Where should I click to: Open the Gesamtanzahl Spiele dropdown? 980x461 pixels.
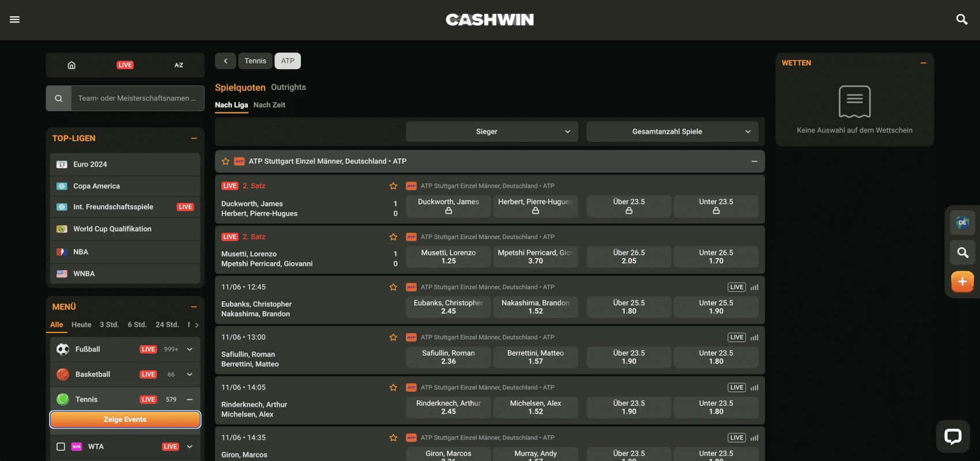(672, 131)
